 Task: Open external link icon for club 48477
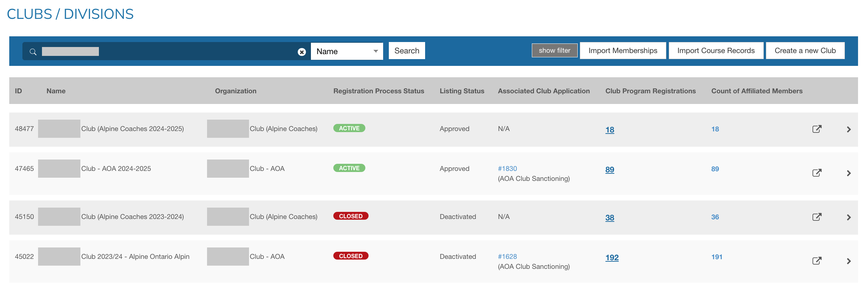point(817,129)
